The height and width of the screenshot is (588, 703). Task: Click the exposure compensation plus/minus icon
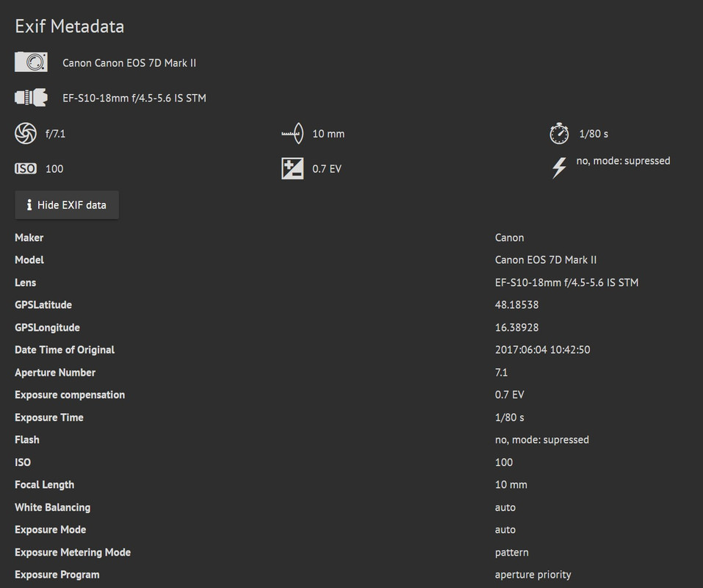[292, 168]
